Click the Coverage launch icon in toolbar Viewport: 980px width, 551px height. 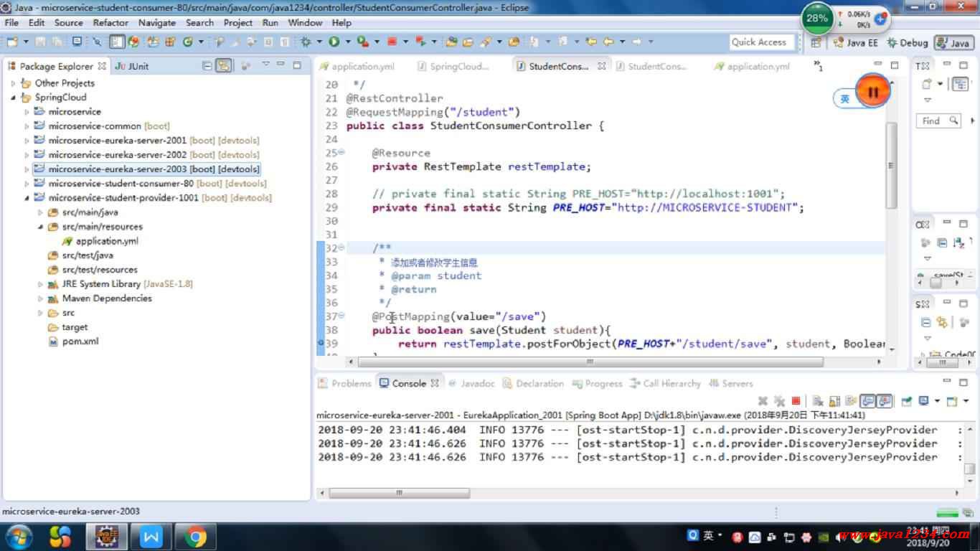(362, 42)
